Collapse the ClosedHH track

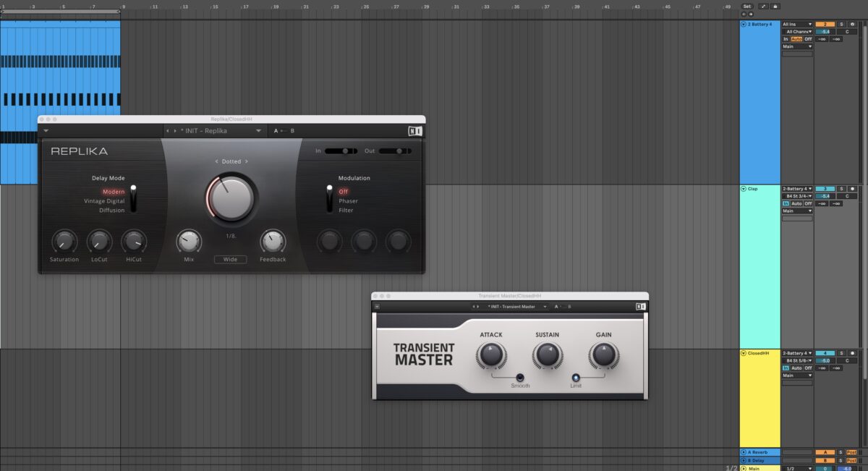tap(744, 353)
